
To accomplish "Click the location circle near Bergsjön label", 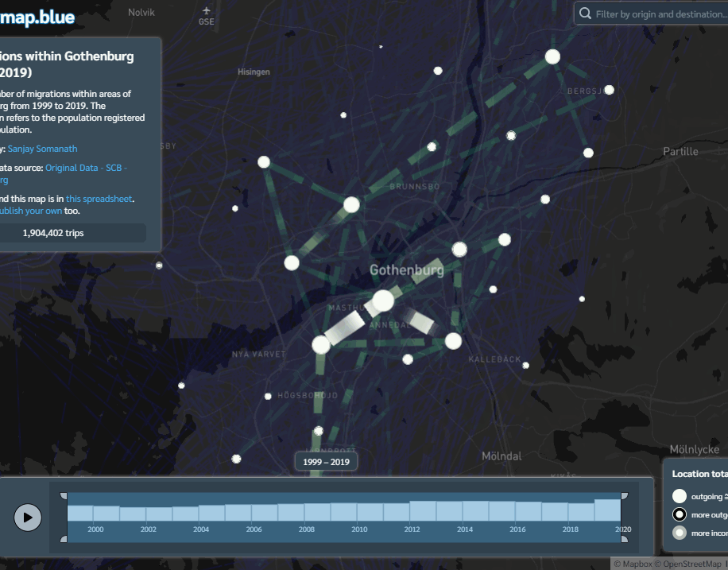I will pos(609,90).
